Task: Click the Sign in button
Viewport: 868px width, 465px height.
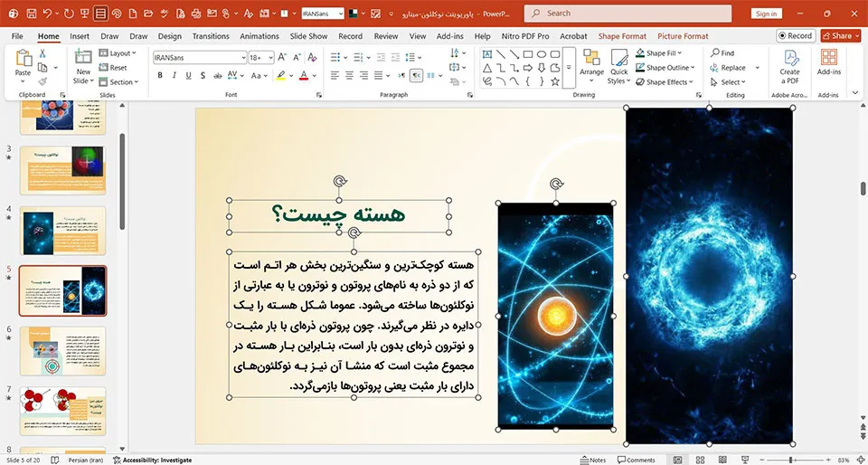Action: pyautogui.click(x=766, y=14)
